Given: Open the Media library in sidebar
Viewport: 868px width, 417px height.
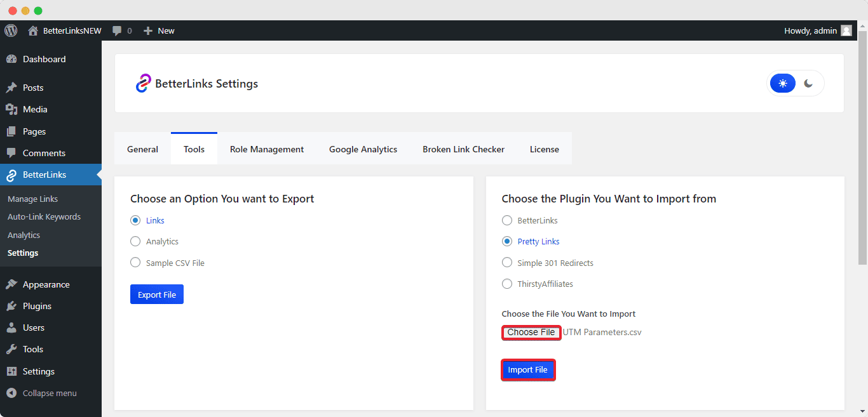Looking at the screenshot, I should [x=35, y=109].
